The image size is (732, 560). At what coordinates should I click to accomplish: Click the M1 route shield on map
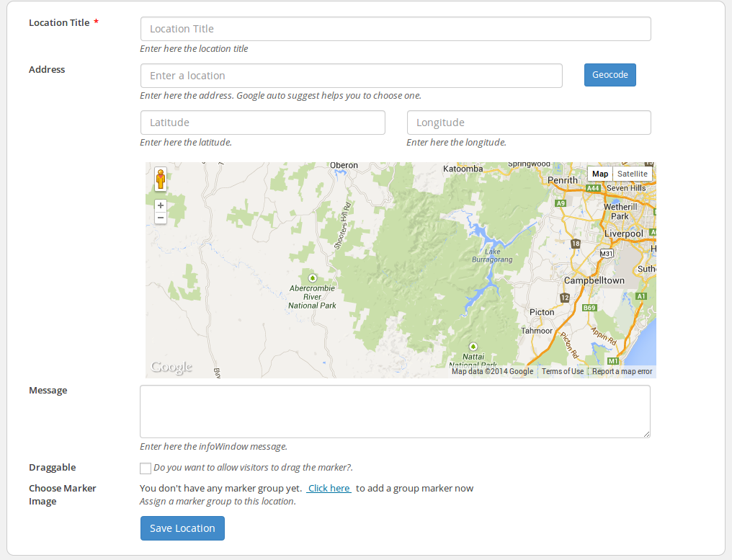click(x=613, y=360)
